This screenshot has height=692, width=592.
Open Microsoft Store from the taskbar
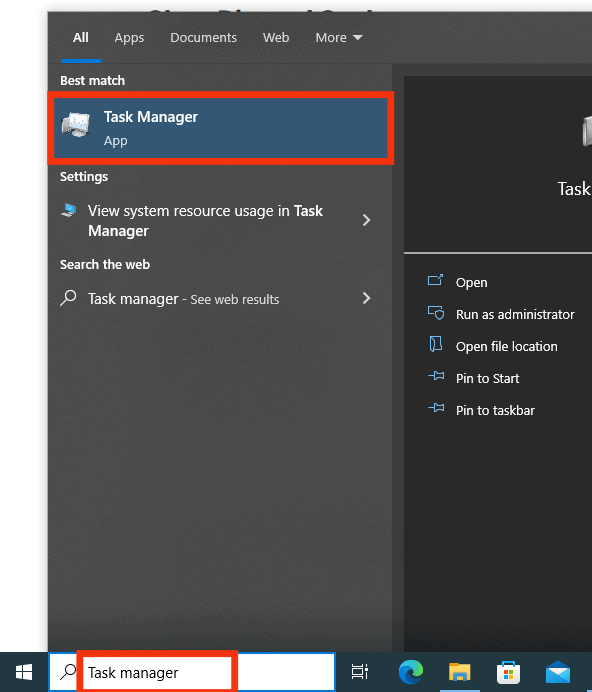508,672
